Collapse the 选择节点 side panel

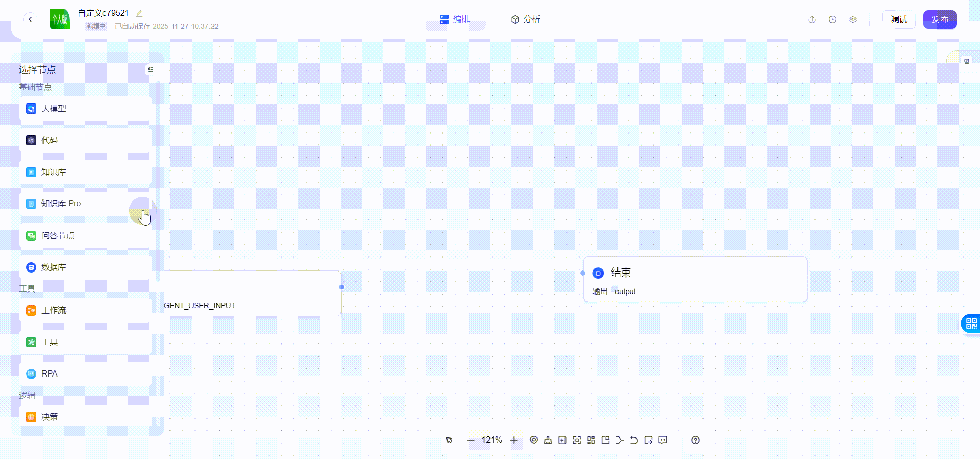(151, 70)
